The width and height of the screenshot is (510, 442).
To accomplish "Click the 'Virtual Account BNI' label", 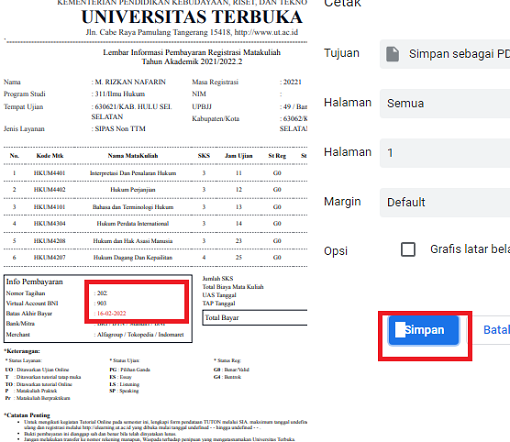I will tap(32, 303).
